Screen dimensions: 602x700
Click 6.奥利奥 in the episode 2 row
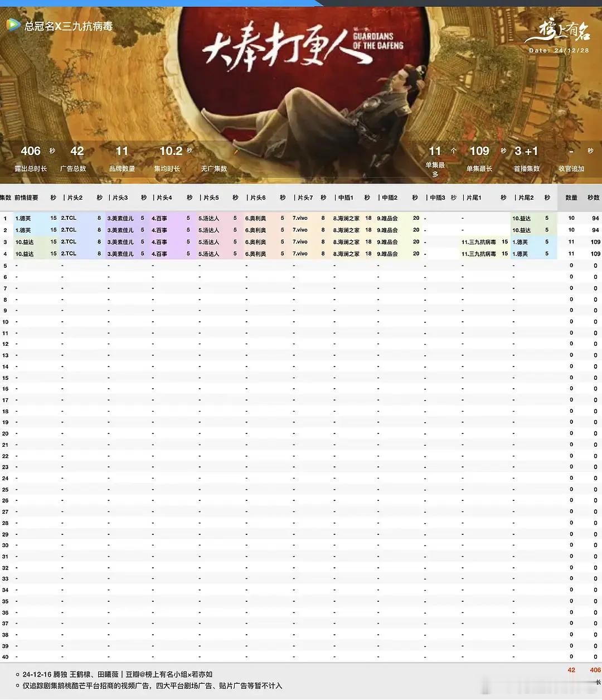click(x=256, y=230)
